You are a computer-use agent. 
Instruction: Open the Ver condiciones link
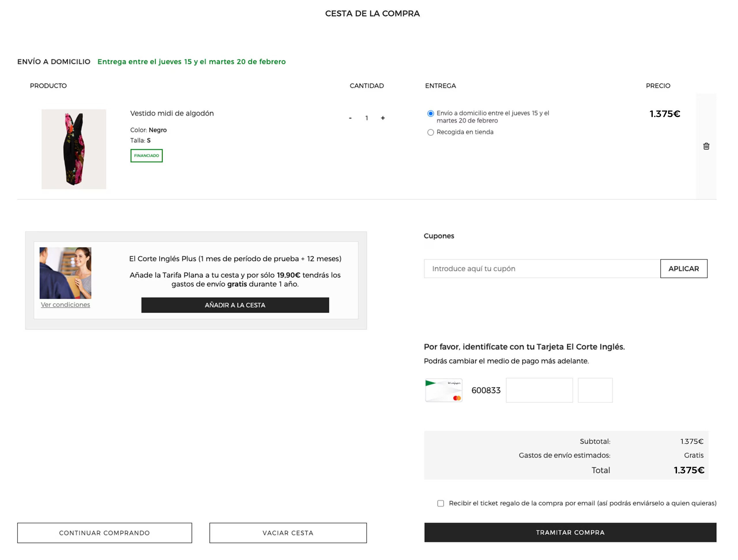65,305
